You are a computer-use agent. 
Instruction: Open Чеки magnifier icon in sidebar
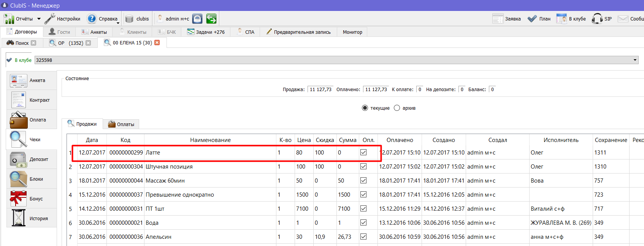(18, 139)
